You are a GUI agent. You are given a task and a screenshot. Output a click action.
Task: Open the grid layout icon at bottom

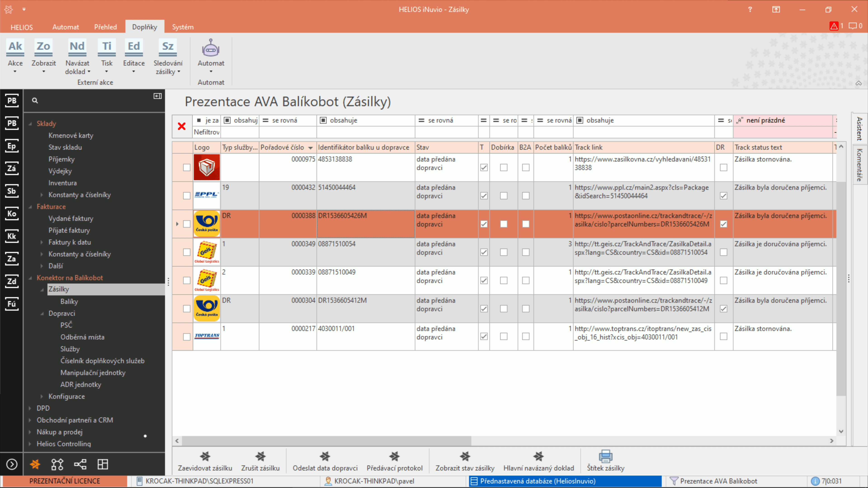click(x=103, y=465)
